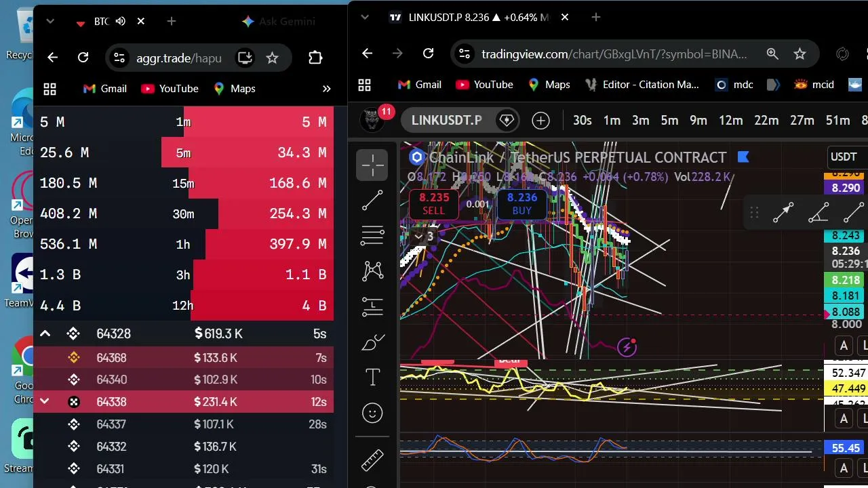Click the 8.236 BUY button

(522, 204)
